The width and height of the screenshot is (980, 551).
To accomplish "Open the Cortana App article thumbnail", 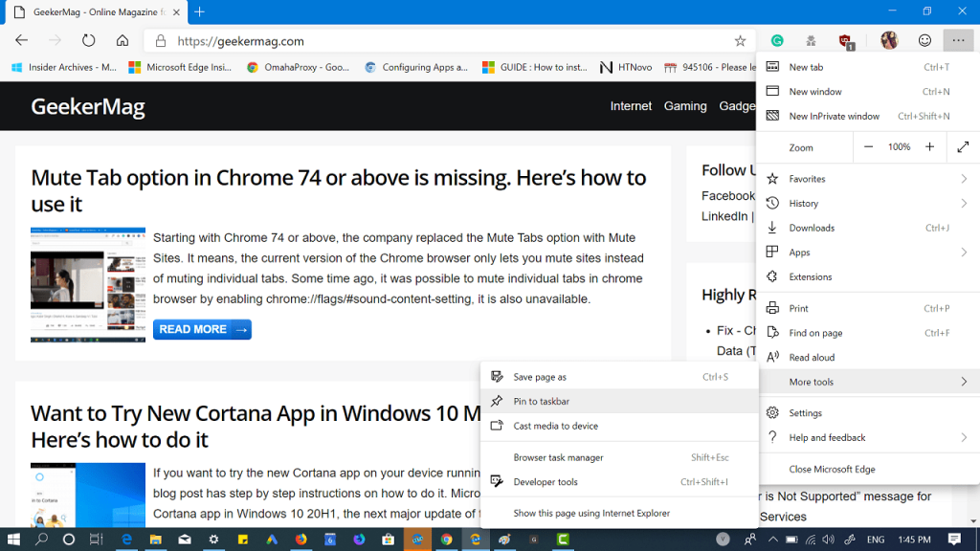I will pos(88,496).
